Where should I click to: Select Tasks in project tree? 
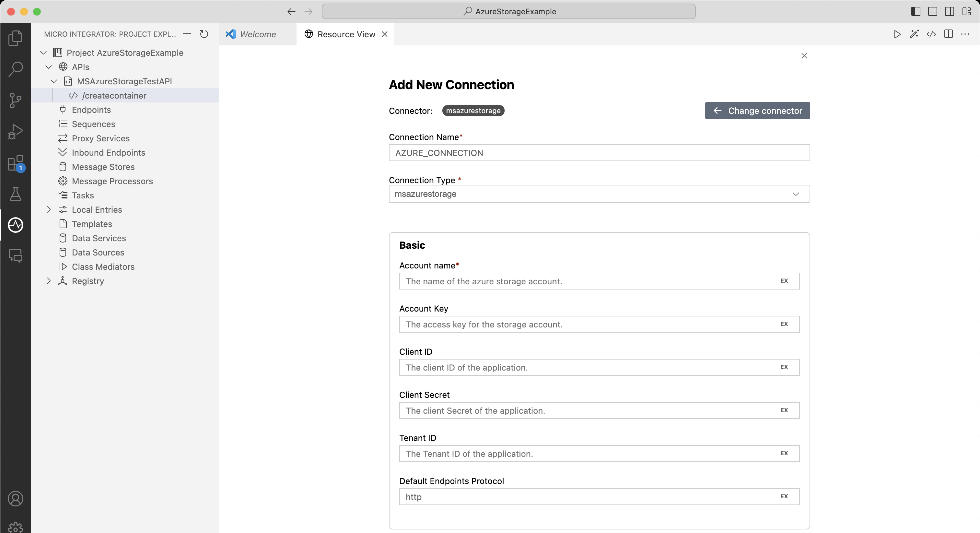pos(125,195)
